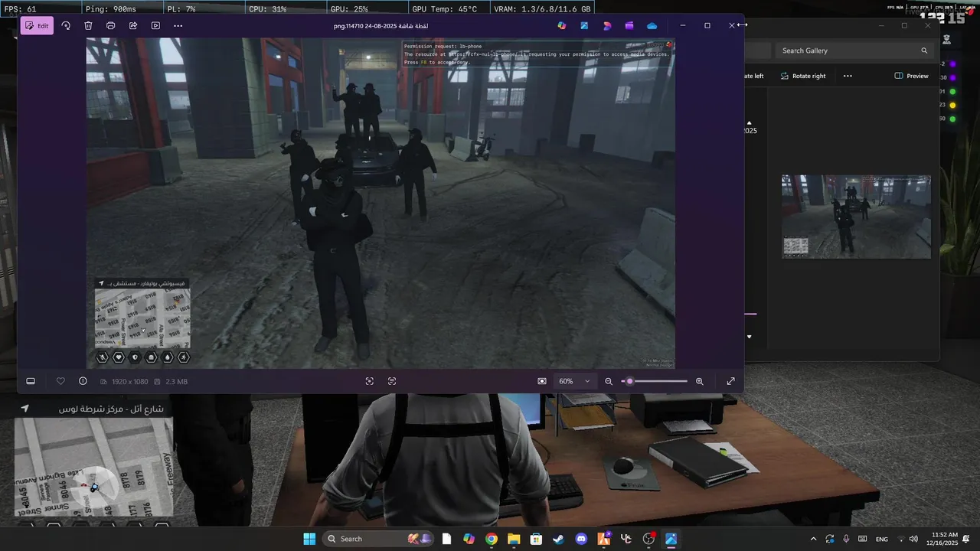
Task: Open Microsoft Store from the taskbar
Action: (536, 539)
